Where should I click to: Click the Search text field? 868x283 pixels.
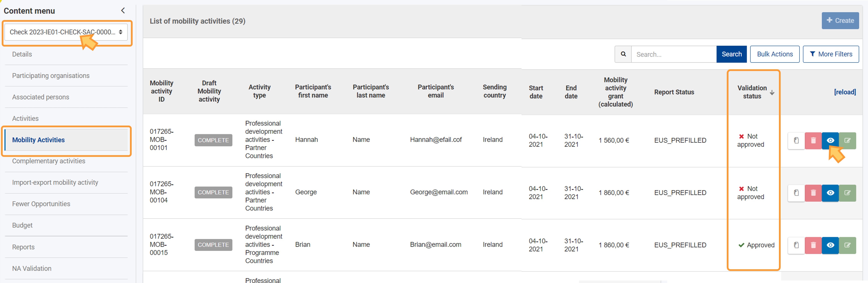coord(673,54)
